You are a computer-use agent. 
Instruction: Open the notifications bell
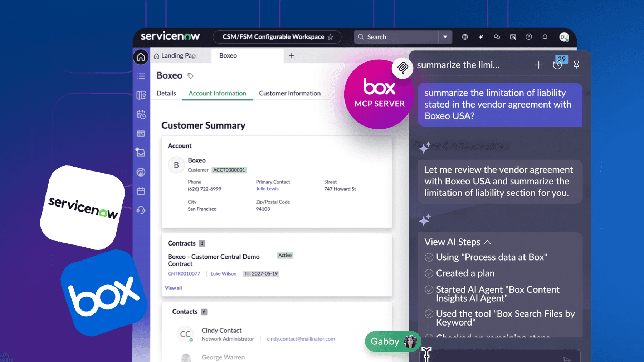coord(545,37)
